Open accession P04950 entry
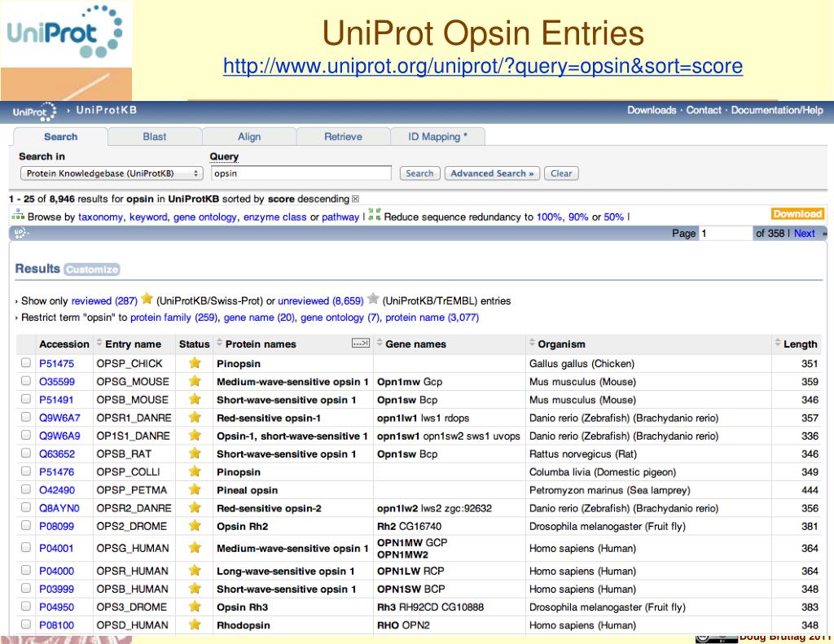 (56, 607)
